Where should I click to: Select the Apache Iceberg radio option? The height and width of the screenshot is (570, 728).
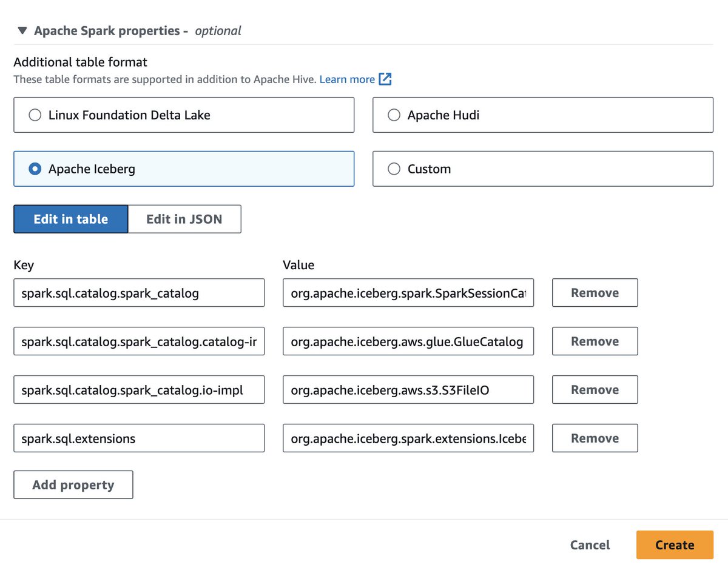point(184,169)
